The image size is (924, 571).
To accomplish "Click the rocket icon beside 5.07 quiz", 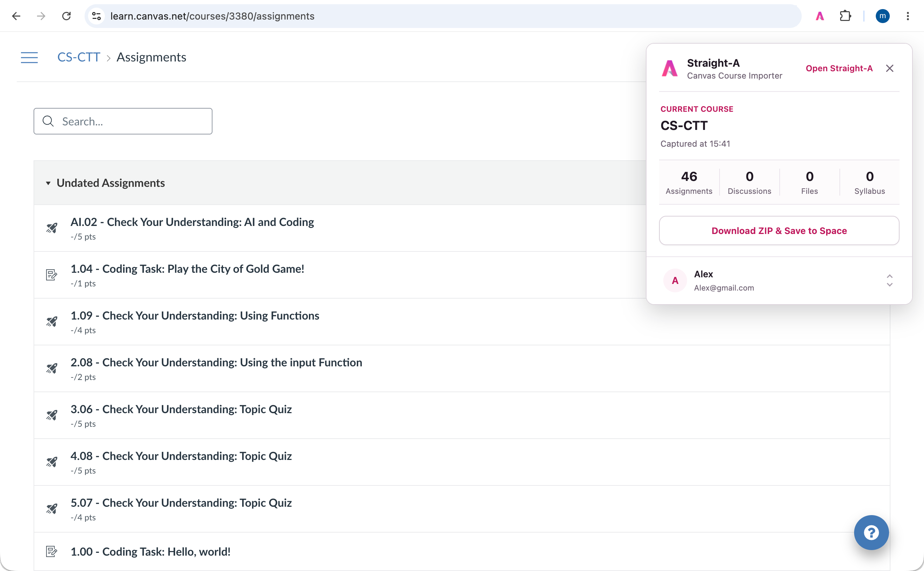I will pyautogui.click(x=51, y=509).
